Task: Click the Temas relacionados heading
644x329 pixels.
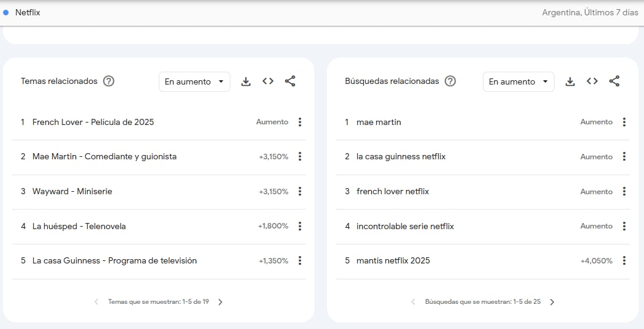Action: (x=59, y=81)
